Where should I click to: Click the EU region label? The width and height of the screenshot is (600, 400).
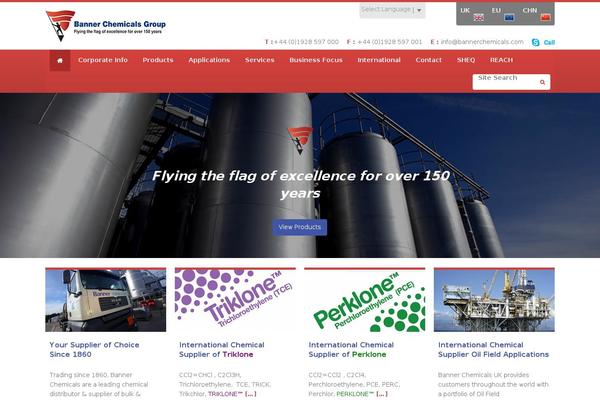(x=496, y=10)
